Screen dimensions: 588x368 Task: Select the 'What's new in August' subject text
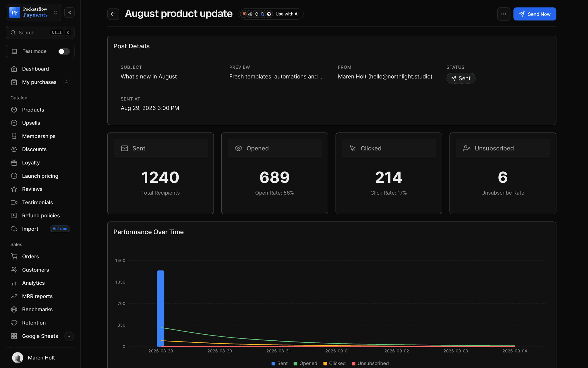(149, 76)
